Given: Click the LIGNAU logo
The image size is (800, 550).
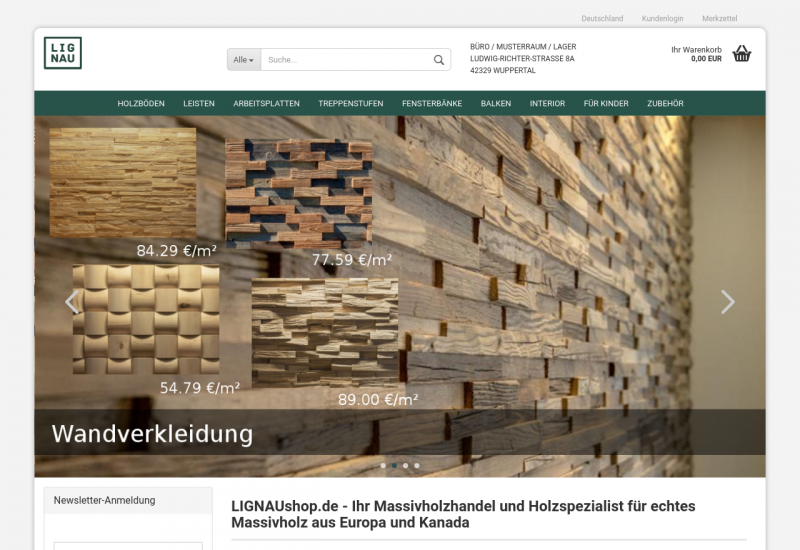Looking at the screenshot, I should click(x=62, y=53).
